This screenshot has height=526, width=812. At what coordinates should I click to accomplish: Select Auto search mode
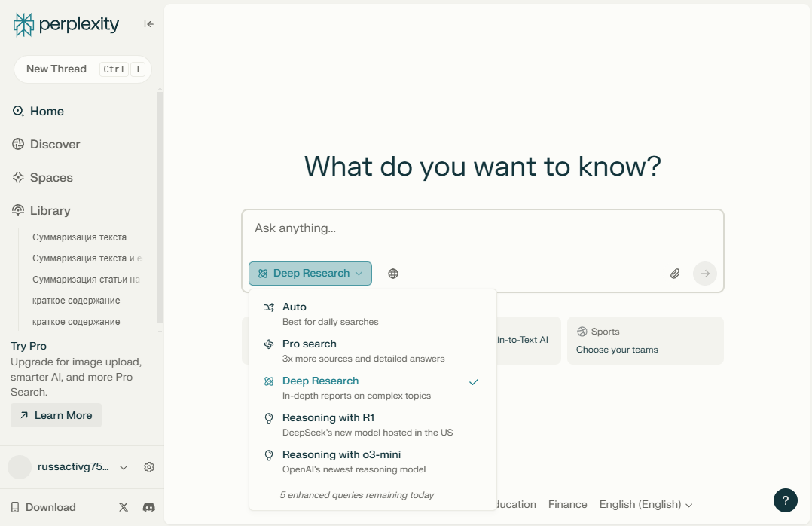pos(372,314)
